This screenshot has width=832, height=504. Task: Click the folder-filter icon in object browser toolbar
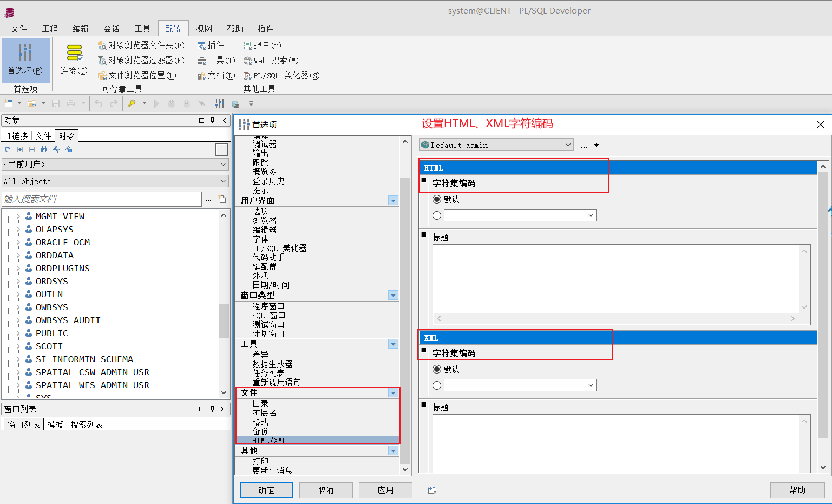tap(69, 149)
